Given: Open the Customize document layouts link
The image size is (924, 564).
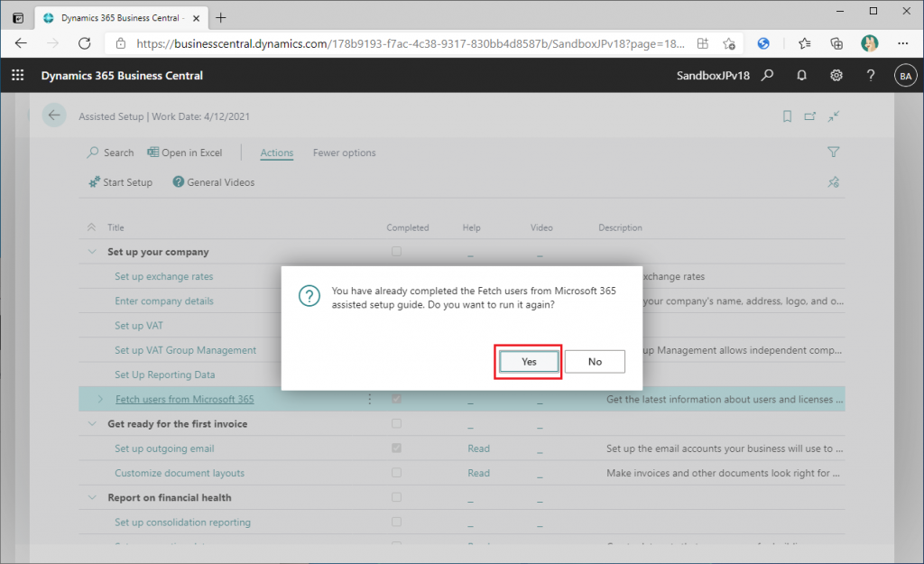Looking at the screenshot, I should click(180, 473).
